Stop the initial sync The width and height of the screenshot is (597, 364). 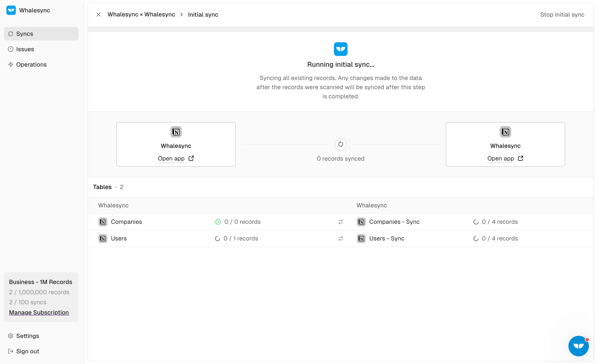coord(562,15)
